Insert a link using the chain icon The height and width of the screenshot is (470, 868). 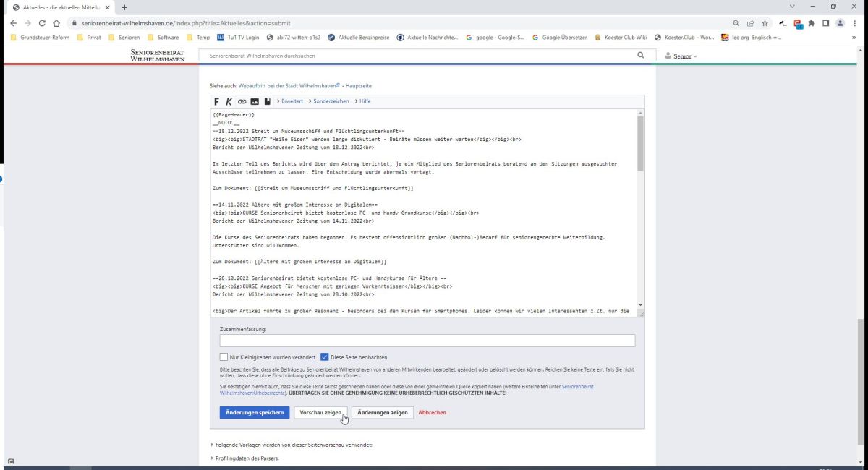point(242,101)
